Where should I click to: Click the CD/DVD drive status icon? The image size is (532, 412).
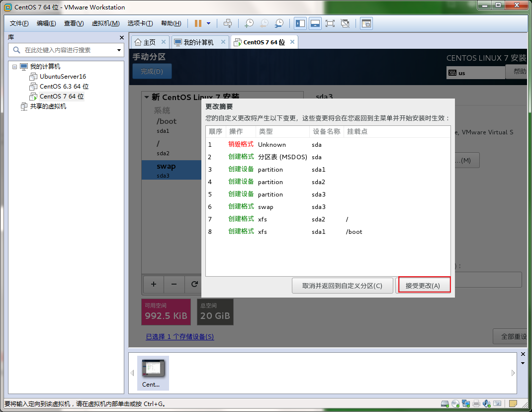[455, 404]
